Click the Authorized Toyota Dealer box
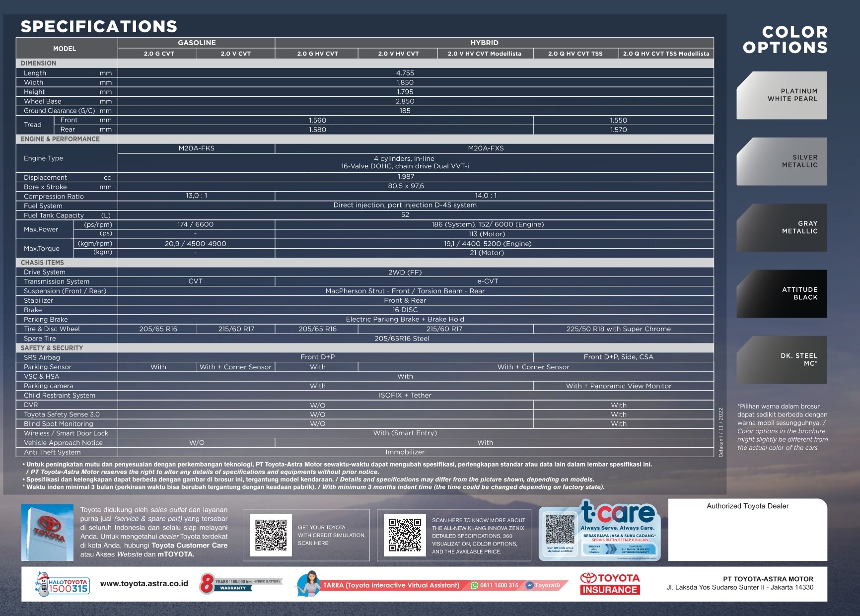Viewport: 860px width, 616px height. (747, 530)
